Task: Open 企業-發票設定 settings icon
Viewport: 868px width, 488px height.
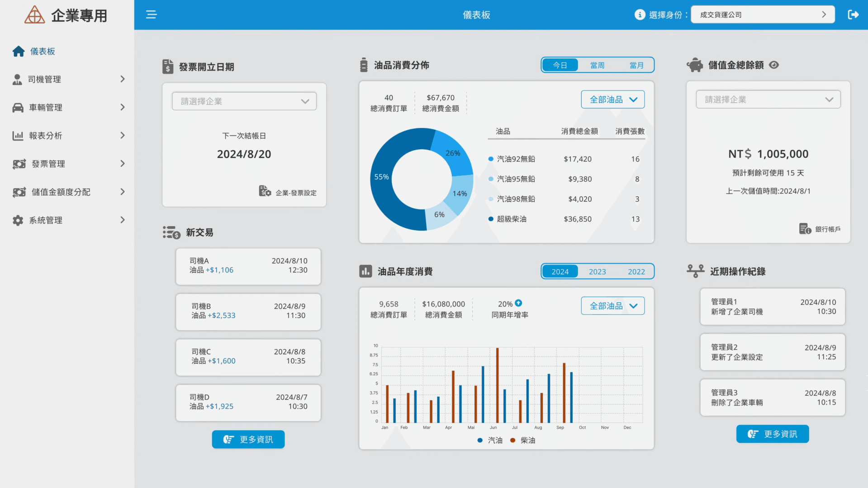Action: click(265, 191)
